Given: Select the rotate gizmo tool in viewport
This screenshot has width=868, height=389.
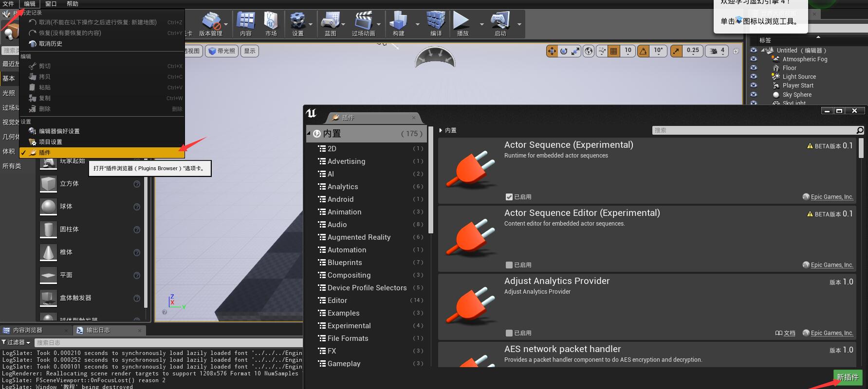Looking at the screenshot, I should pos(564,51).
